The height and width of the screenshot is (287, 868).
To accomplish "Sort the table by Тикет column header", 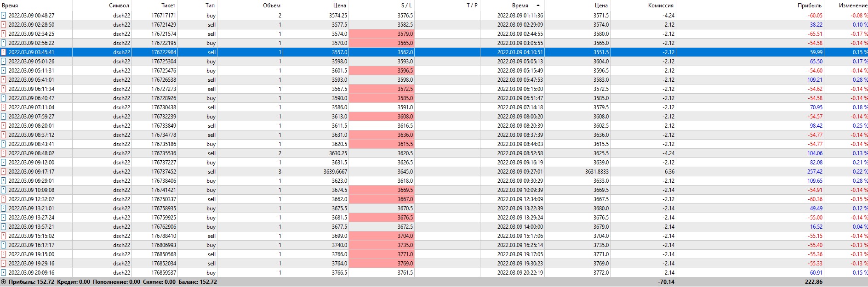I will [x=168, y=6].
